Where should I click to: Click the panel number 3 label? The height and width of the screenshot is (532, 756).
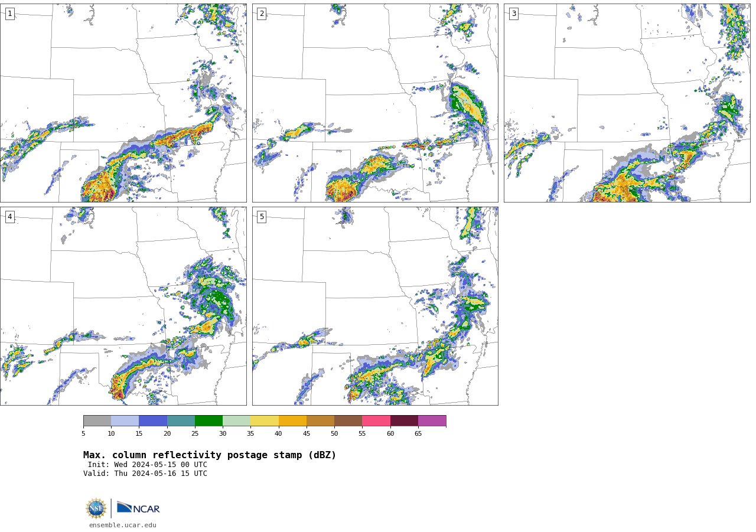(513, 14)
